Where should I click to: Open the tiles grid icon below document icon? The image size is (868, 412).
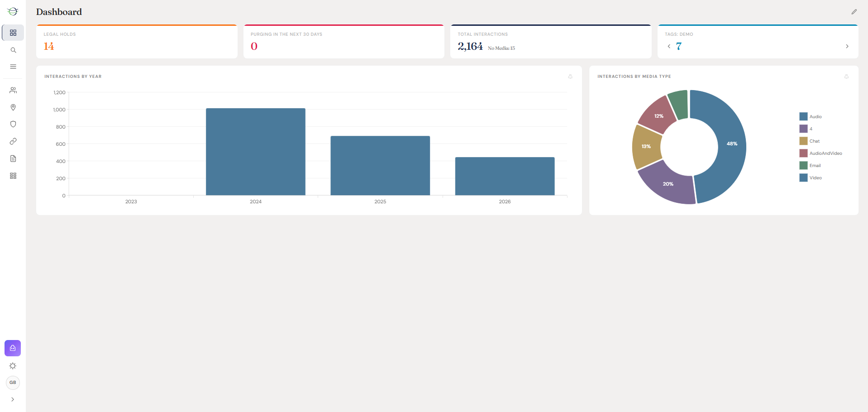tap(13, 176)
